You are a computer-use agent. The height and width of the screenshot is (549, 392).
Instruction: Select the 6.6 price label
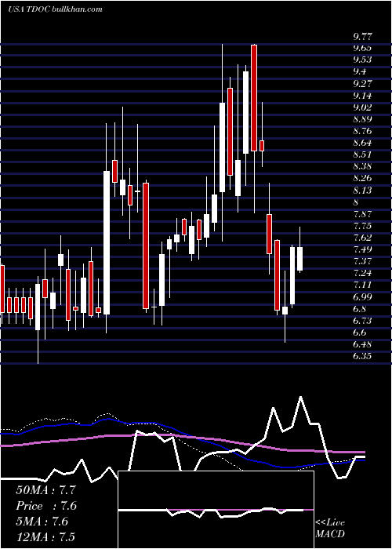[360, 333]
